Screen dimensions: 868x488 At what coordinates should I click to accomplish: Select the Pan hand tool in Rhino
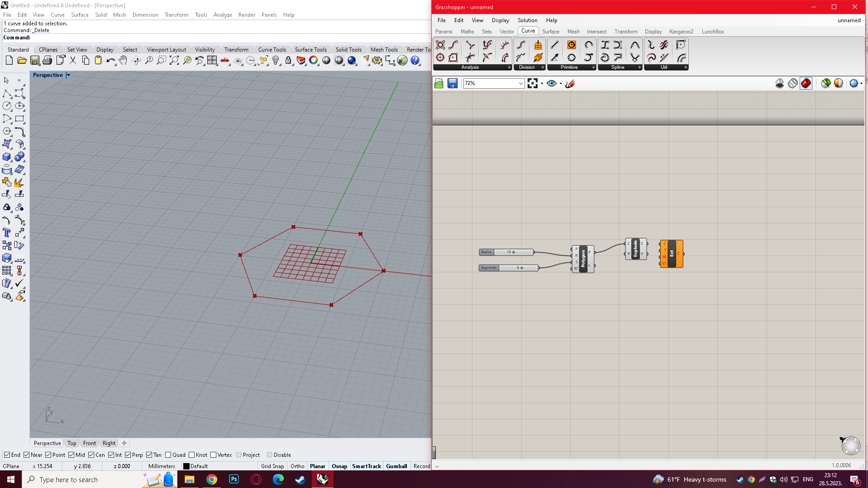pos(123,60)
